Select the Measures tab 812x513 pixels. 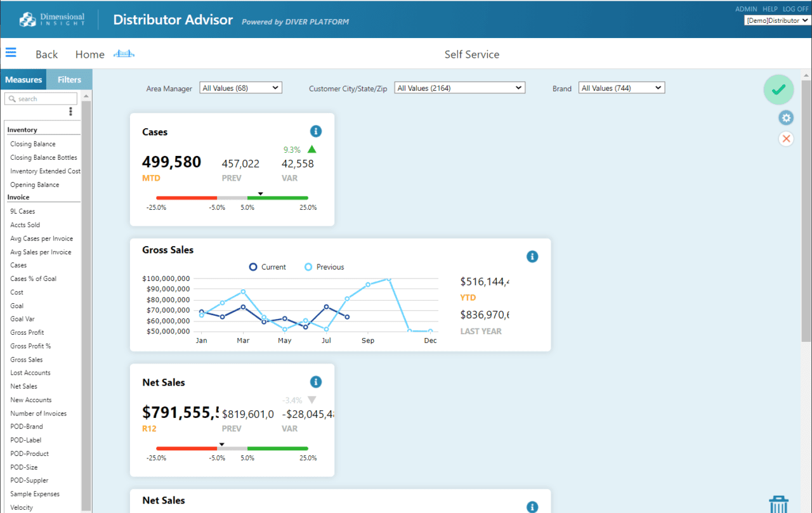[x=23, y=79]
